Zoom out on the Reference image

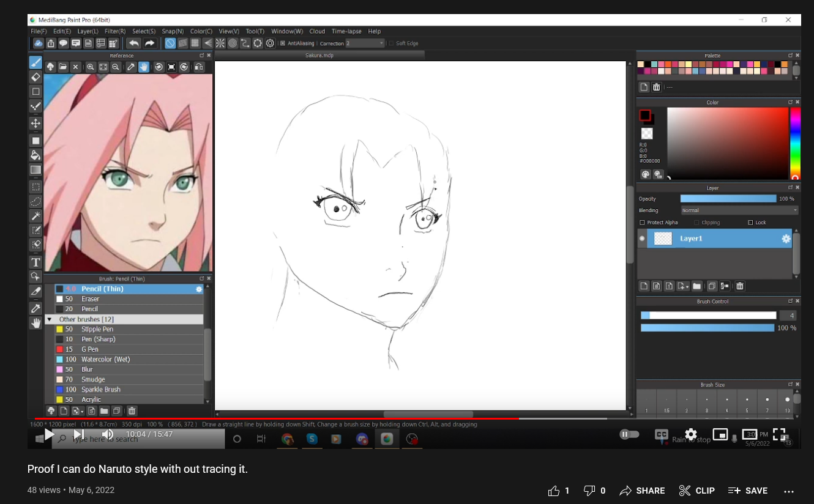click(115, 67)
